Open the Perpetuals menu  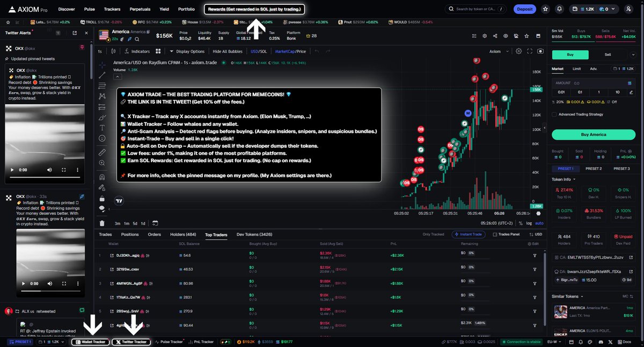click(140, 9)
